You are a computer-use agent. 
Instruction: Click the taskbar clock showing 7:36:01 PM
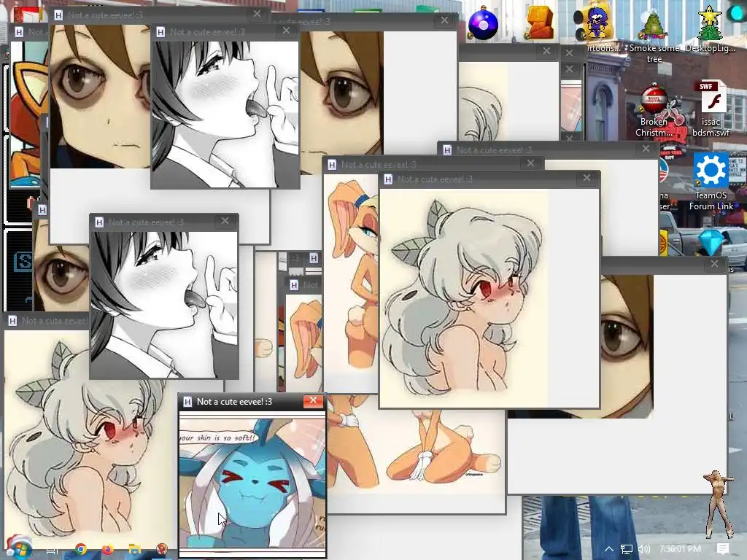point(681,549)
